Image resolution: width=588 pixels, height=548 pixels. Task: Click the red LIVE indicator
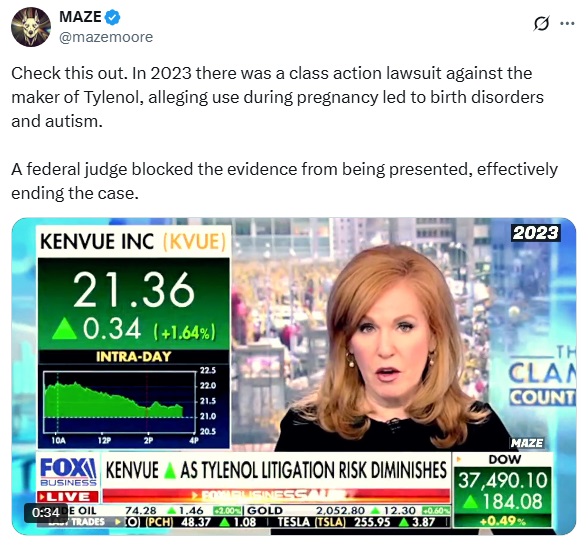point(68,497)
